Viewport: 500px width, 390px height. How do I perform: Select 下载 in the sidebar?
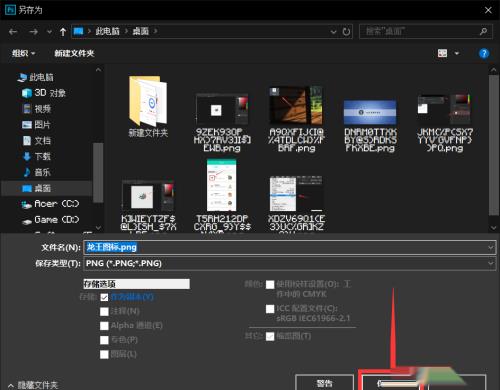pyautogui.click(x=36, y=156)
